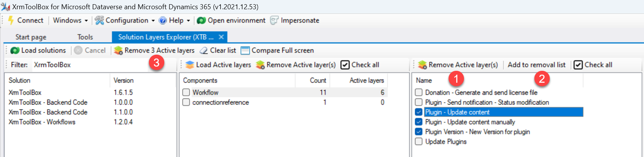The width and height of the screenshot is (644, 157).
Task: Click Add to removal list button
Action: pyautogui.click(x=537, y=65)
